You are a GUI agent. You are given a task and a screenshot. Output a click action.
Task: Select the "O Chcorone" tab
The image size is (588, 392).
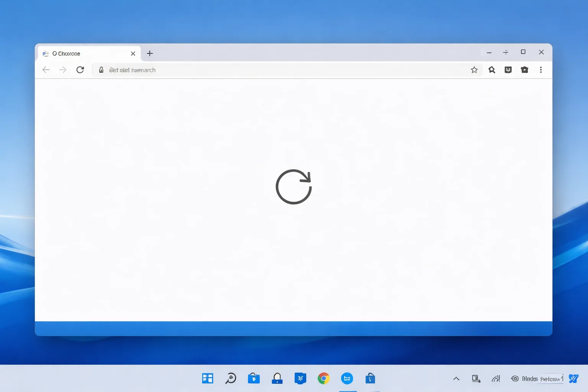(89, 54)
